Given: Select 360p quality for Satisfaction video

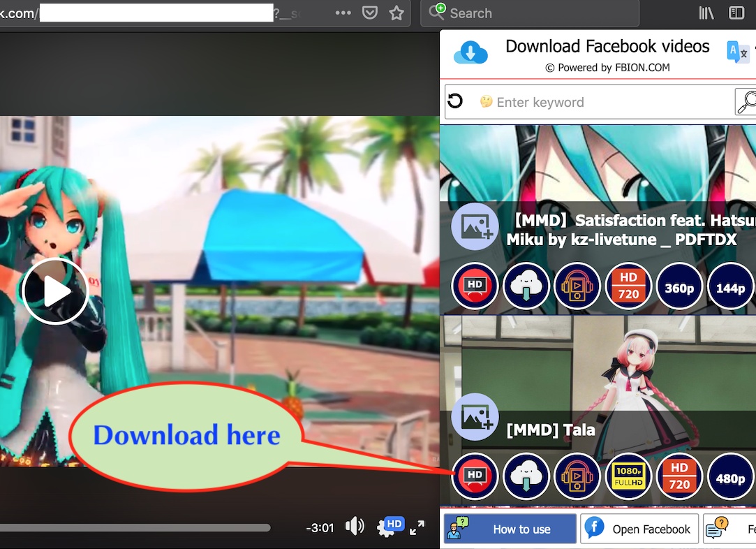Looking at the screenshot, I should click(679, 286).
